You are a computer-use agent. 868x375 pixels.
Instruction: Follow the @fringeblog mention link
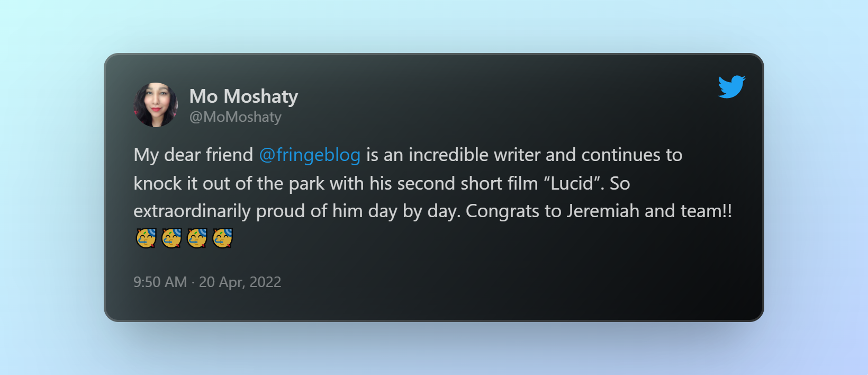[x=310, y=155]
